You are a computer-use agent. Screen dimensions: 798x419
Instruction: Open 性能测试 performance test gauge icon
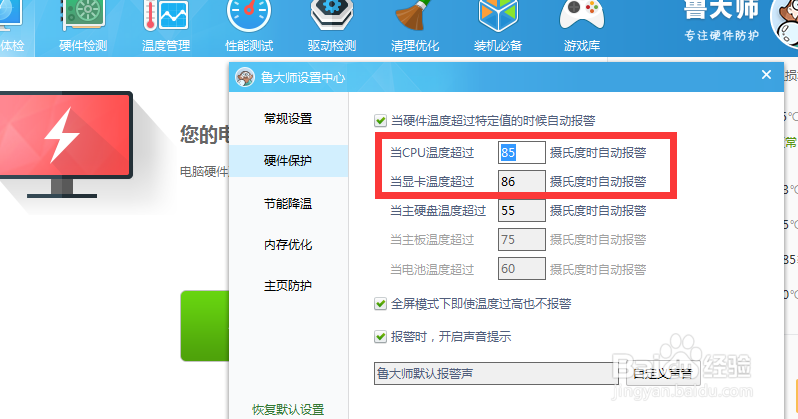click(x=249, y=16)
